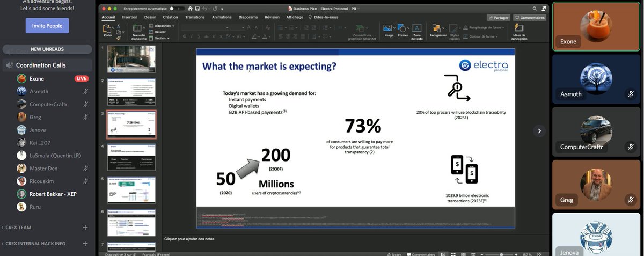Click the Invite People button
This screenshot has height=256, width=644.
pos(47,25)
